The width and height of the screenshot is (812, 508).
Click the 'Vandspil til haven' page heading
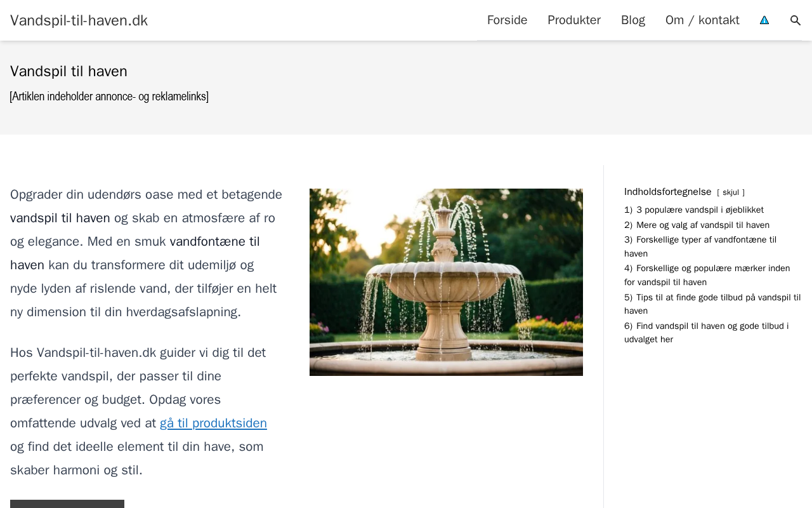pyautogui.click(x=69, y=71)
